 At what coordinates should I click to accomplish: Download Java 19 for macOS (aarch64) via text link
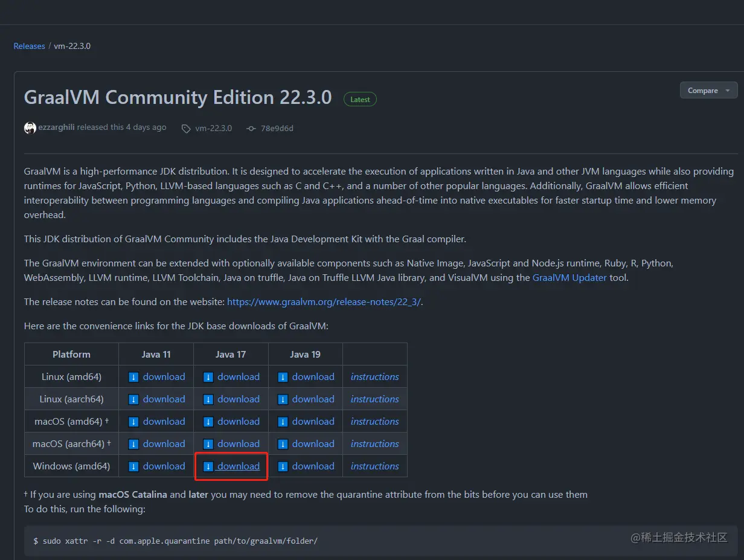tap(313, 444)
